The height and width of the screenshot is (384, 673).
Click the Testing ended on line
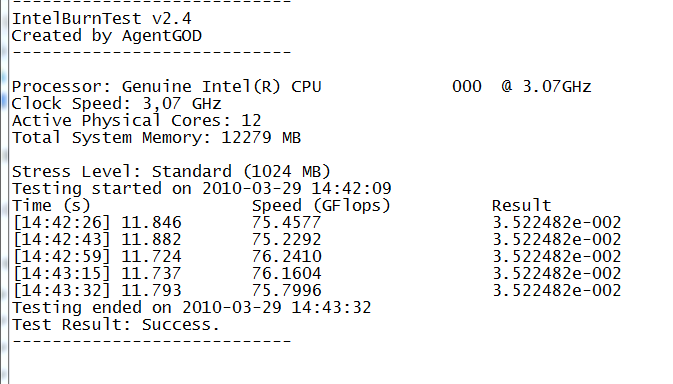point(191,308)
